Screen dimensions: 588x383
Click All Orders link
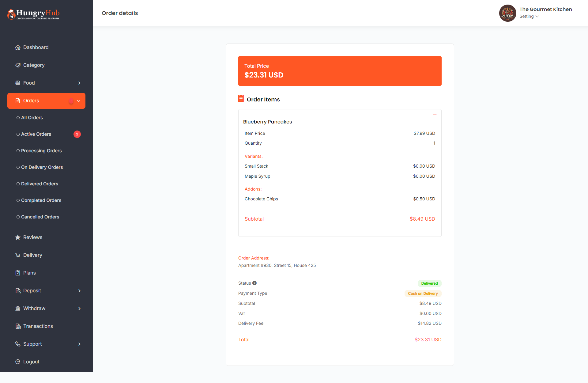pyautogui.click(x=32, y=117)
